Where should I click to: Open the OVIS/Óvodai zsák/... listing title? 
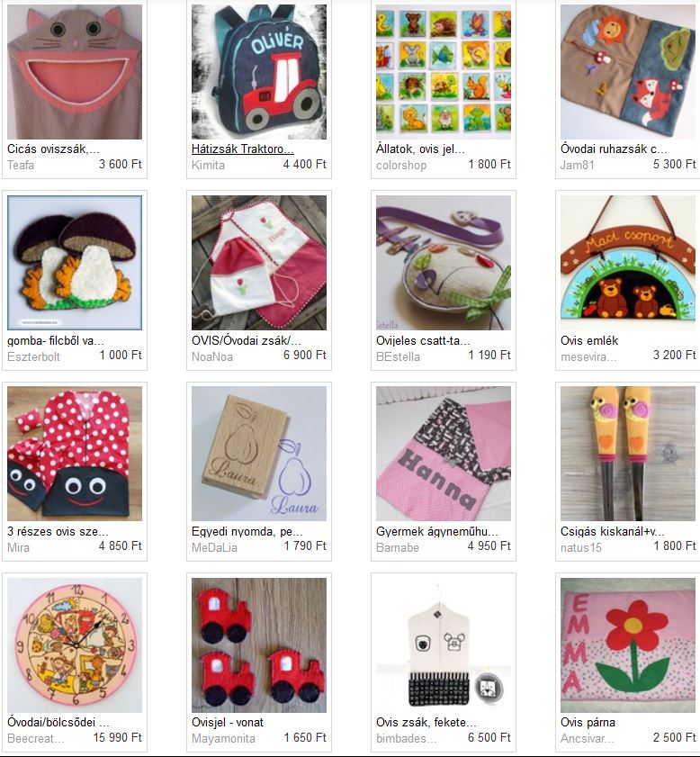pyautogui.click(x=246, y=340)
